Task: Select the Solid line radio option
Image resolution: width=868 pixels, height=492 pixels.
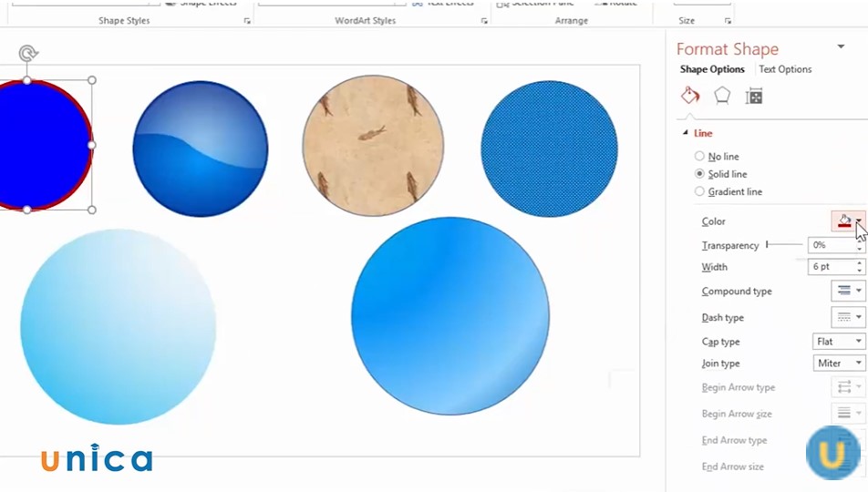Action: (x=700, y=174)
